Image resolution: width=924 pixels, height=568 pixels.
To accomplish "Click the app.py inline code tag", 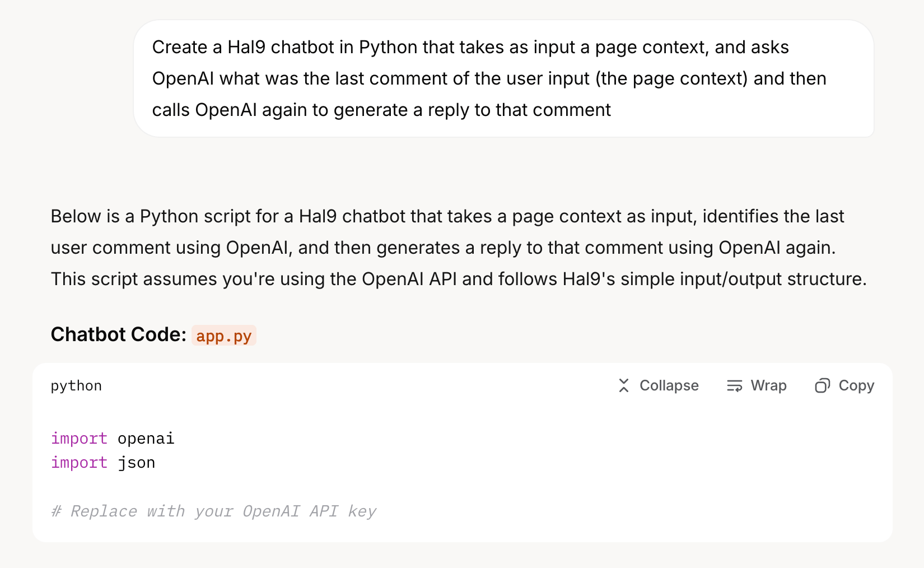I will coord(224,336).
